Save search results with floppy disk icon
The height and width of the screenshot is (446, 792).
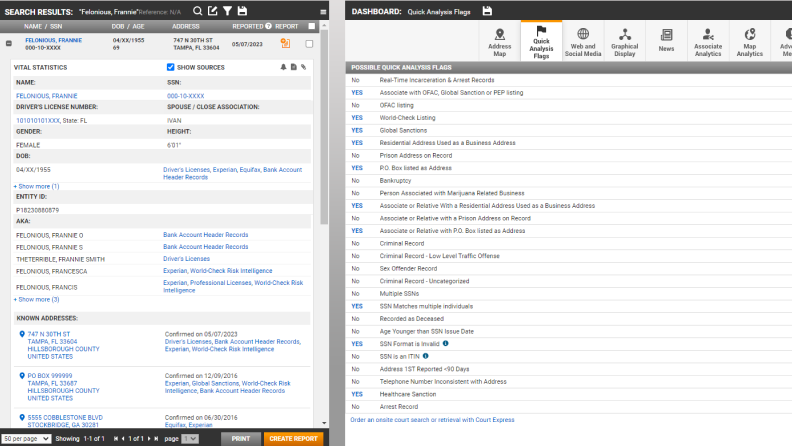[241, 10]
